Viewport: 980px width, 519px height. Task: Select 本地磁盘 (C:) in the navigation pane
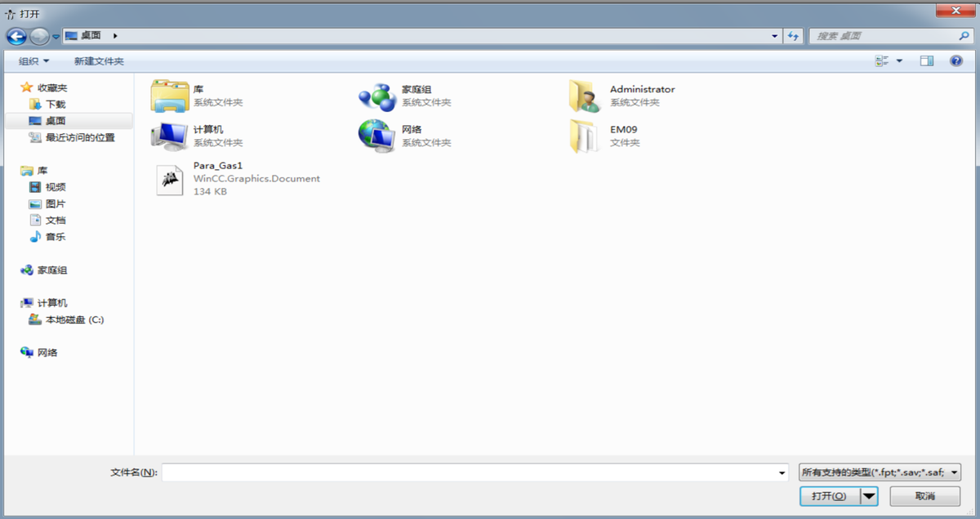(74, 320)
